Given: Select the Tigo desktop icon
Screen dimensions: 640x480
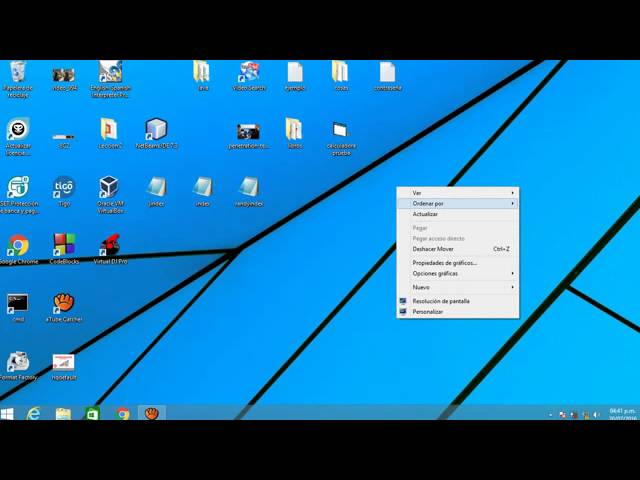Looking at the screenshot, I should 64,188.
